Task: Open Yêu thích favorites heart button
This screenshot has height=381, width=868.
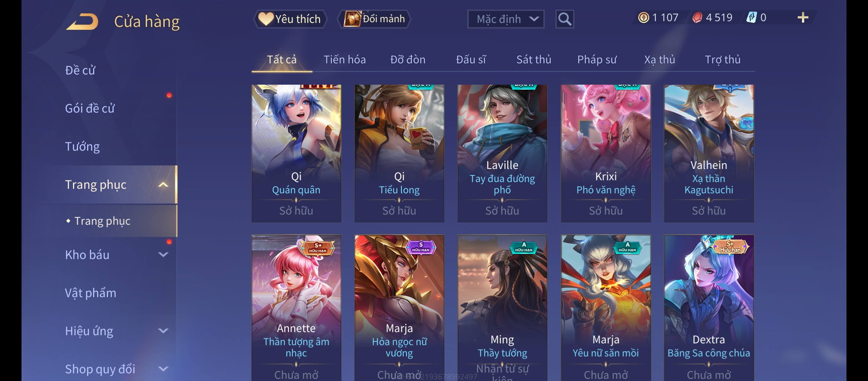Action: tap(290, 19)
